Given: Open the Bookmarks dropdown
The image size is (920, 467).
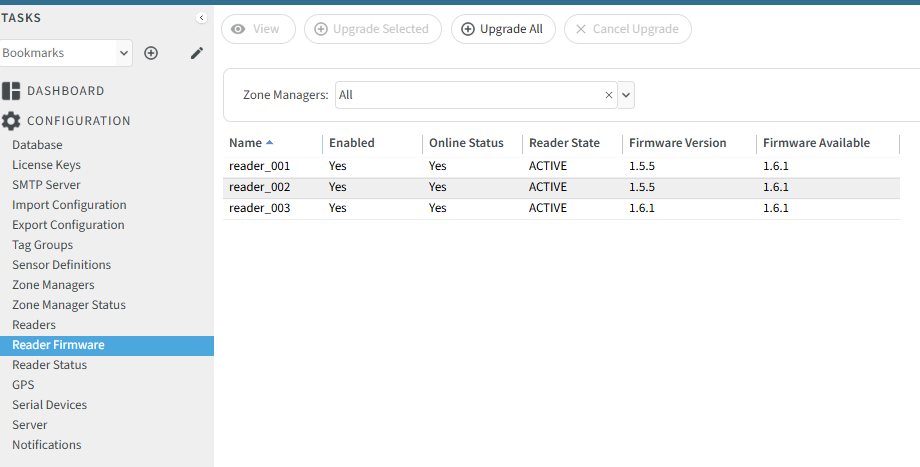Looking at the screenshot, I should coord(66,53).
